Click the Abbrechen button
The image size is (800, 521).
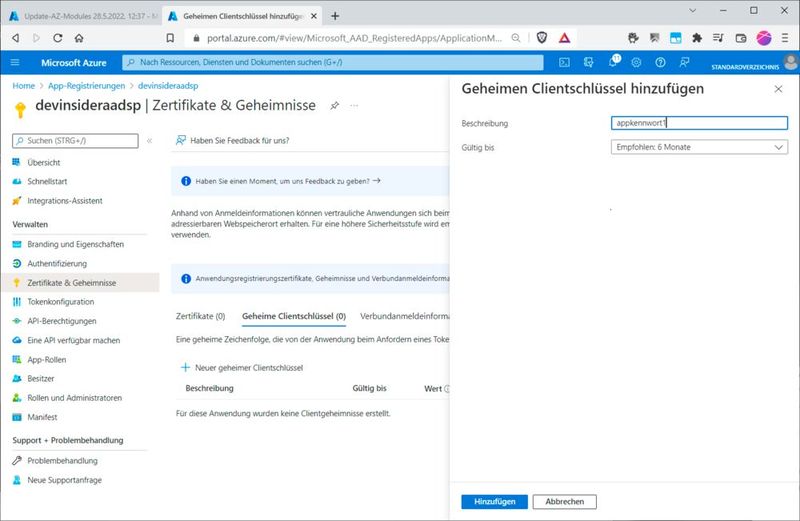pyautogui.click(x=564, y=502)
